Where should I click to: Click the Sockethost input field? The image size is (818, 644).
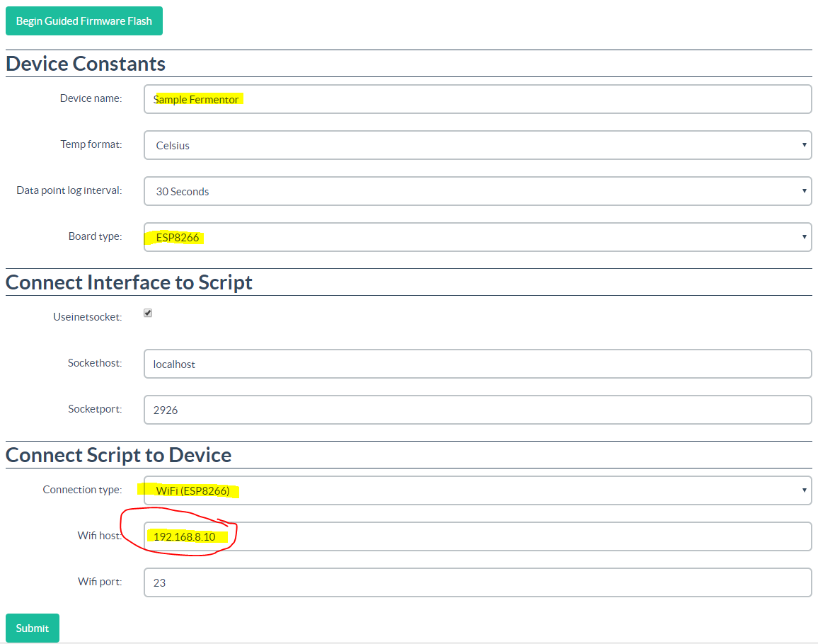(478, 364)
